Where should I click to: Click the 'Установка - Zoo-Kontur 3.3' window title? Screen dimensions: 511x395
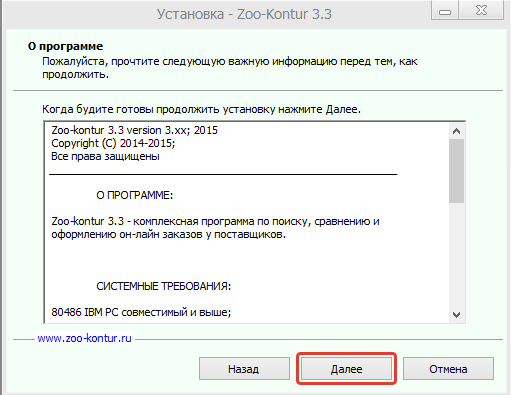tap(244, 14)
